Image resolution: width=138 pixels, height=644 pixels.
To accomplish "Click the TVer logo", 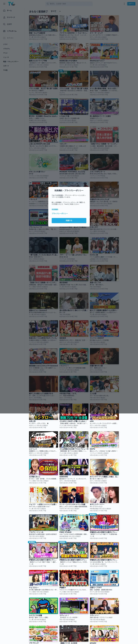I will pos(11,4).
